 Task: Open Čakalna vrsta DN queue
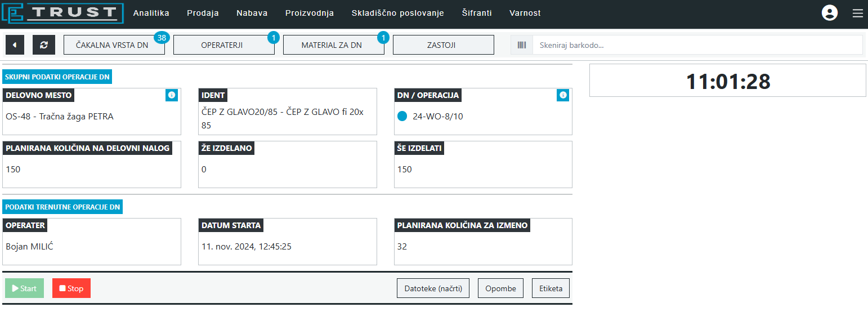click(x=114, y=45)
